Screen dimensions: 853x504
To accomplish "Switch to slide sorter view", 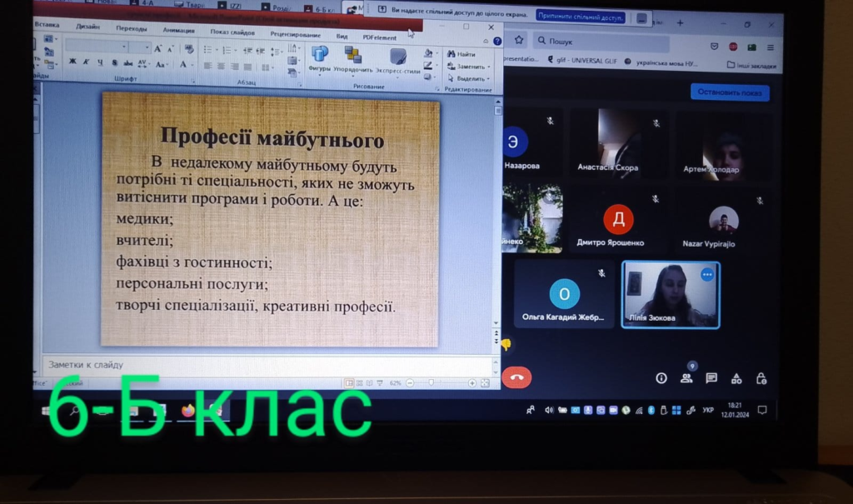I will tap(360, 383).
